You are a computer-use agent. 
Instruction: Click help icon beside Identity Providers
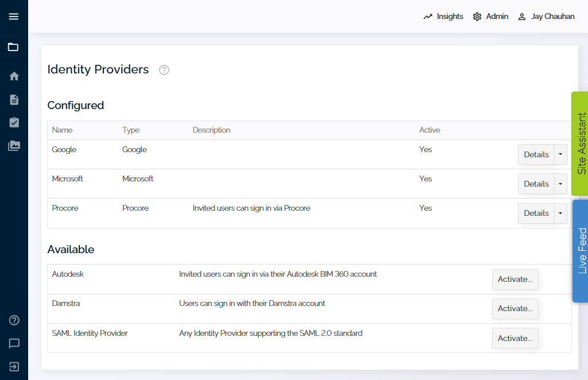point(164,70)
